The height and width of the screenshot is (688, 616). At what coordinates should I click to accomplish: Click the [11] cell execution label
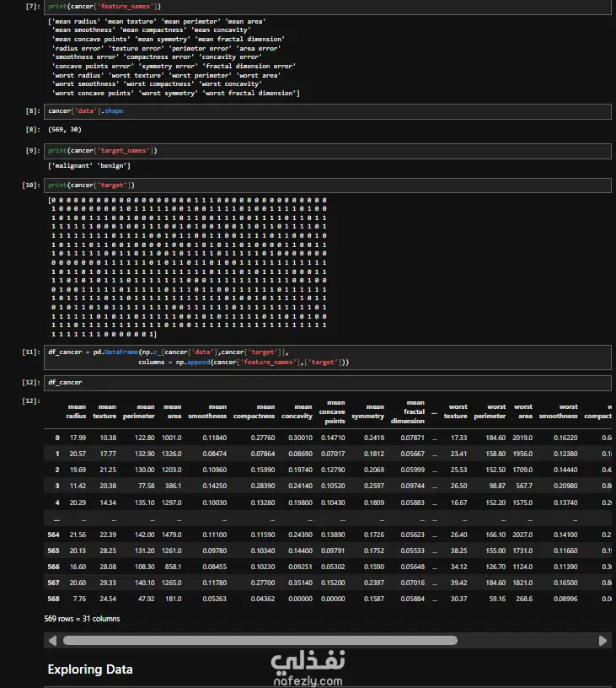31,352
